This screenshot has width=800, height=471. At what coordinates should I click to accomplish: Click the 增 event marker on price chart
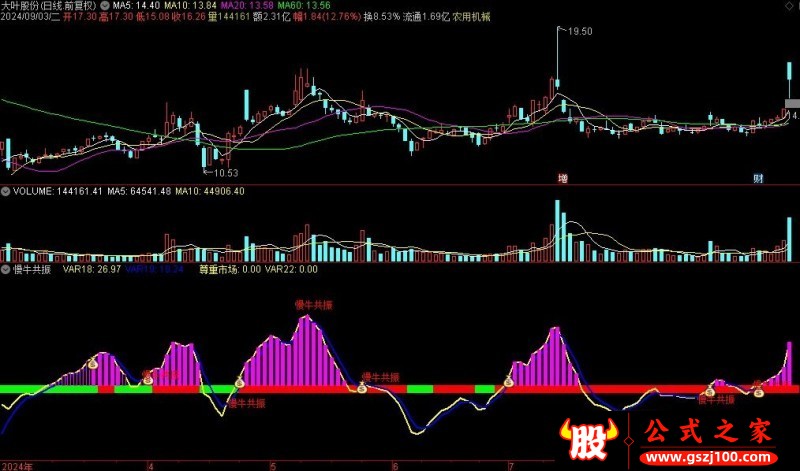pos(563,179)
